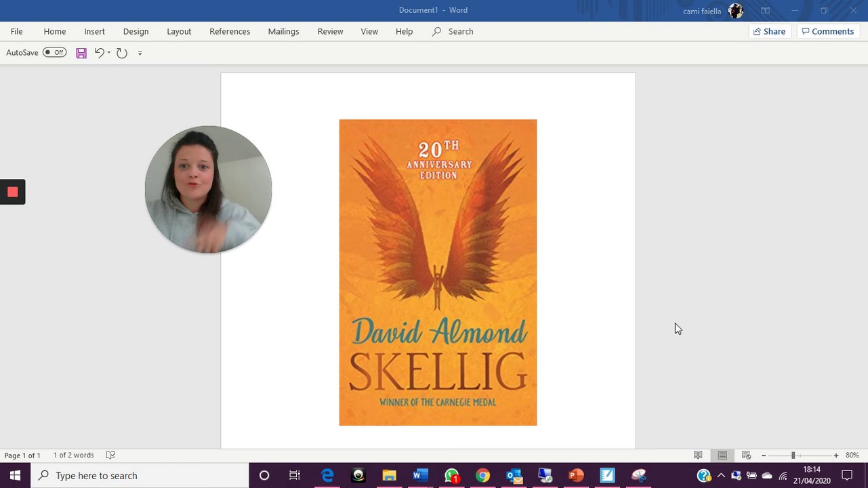This screenshot has height=488, width=868.
Task: Open the View tab
Action: [369, 31]
